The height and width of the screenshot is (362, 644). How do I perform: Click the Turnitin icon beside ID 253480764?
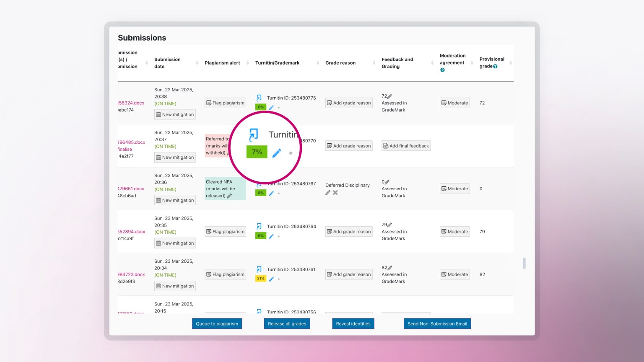(259, 227)
